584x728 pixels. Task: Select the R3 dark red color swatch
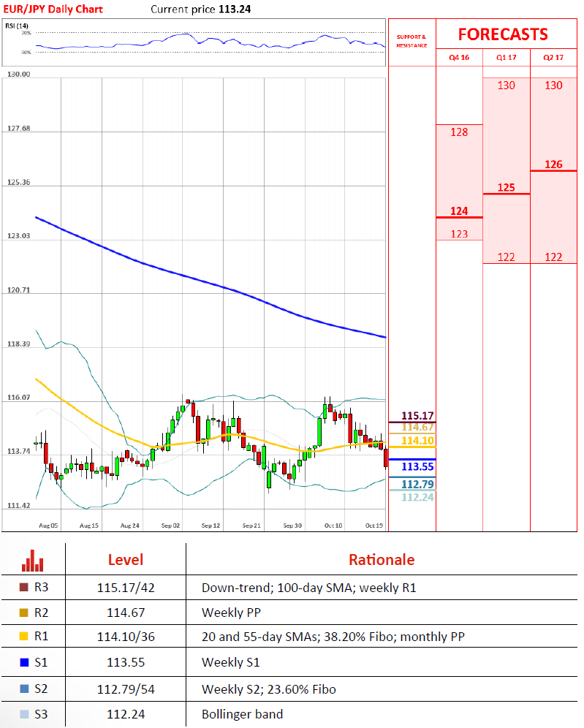[x=23, y=588]
